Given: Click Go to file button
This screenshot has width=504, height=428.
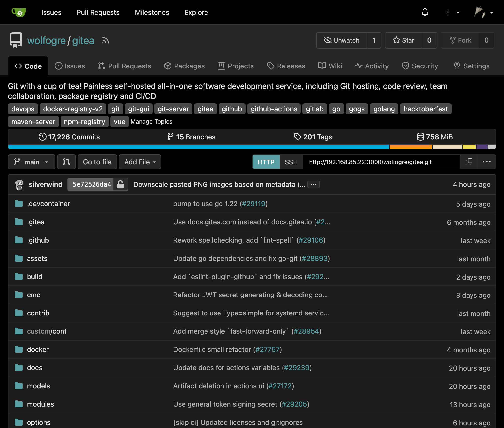Looking at the screenshot, I should (97, 162).
